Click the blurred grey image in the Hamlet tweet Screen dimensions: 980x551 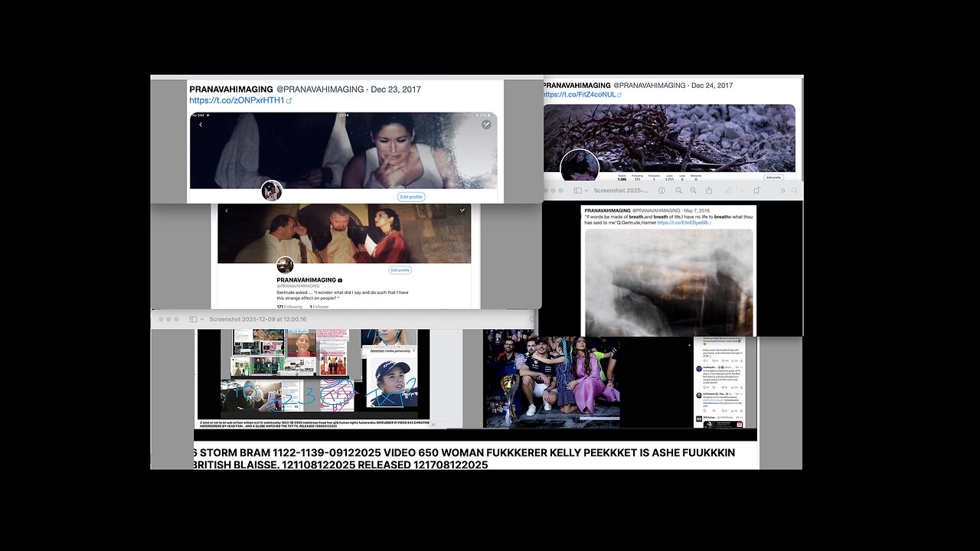point(669,282)
